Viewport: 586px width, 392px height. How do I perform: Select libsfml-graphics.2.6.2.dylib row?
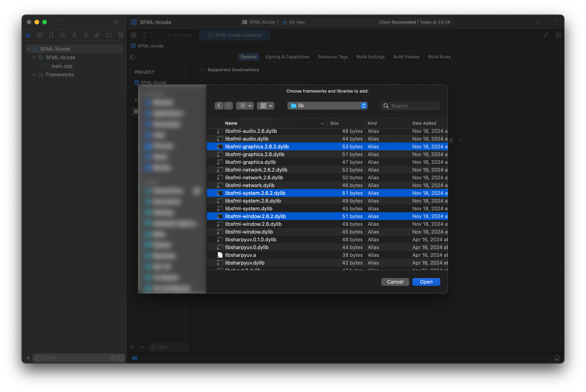click(327, 146)
